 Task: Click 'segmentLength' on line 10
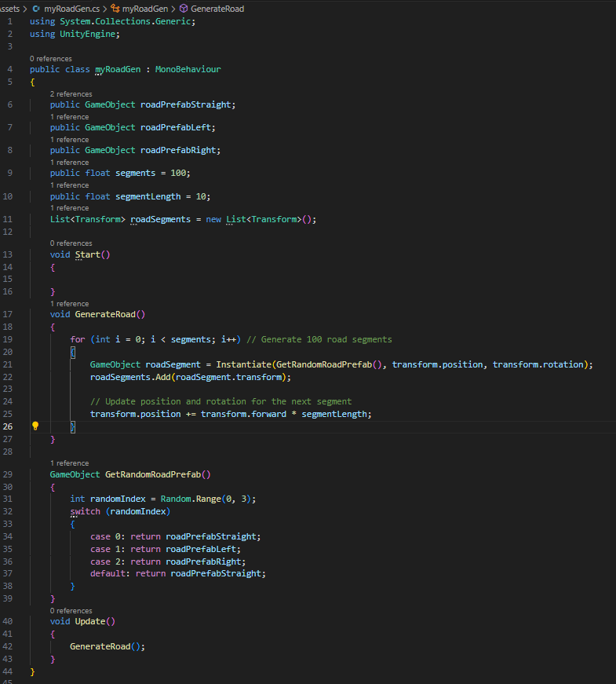[x=148, y=196]
